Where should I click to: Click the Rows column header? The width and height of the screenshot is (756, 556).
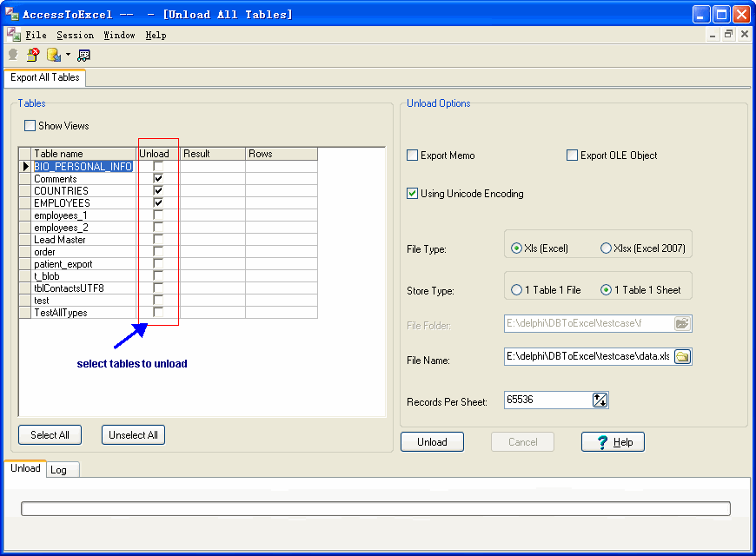282,154
